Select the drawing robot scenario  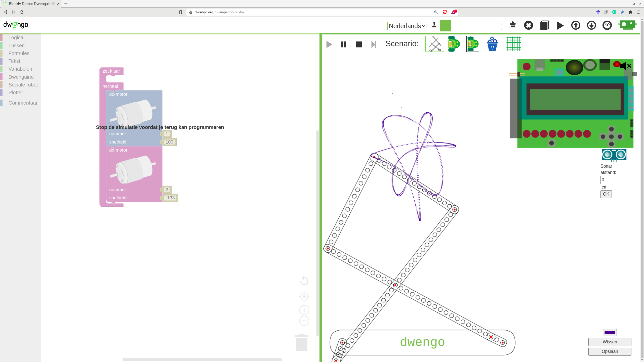435,44
